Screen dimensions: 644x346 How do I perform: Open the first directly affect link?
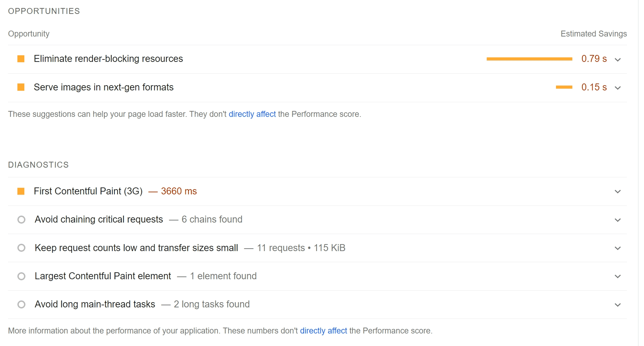pos(252,114)
